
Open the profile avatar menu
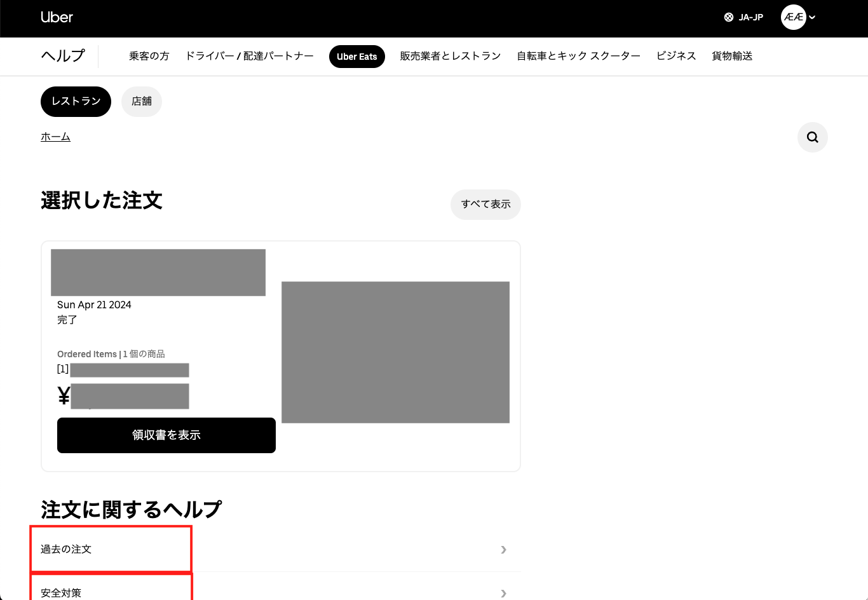coord(793,18)
